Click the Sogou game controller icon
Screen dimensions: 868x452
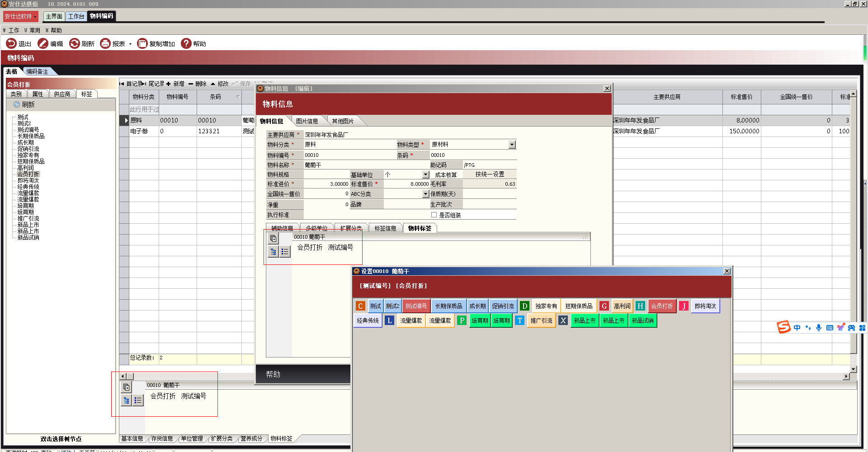851,328
